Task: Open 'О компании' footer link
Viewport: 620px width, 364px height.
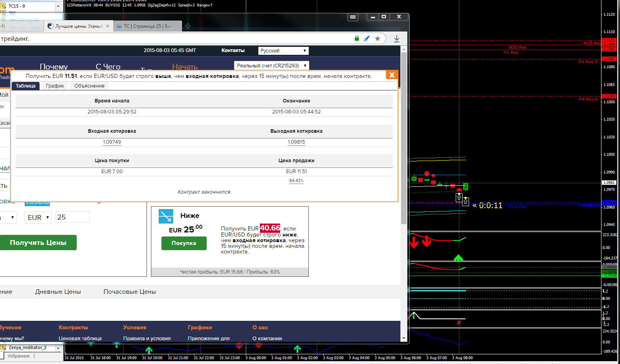Action: pos(267,339)
